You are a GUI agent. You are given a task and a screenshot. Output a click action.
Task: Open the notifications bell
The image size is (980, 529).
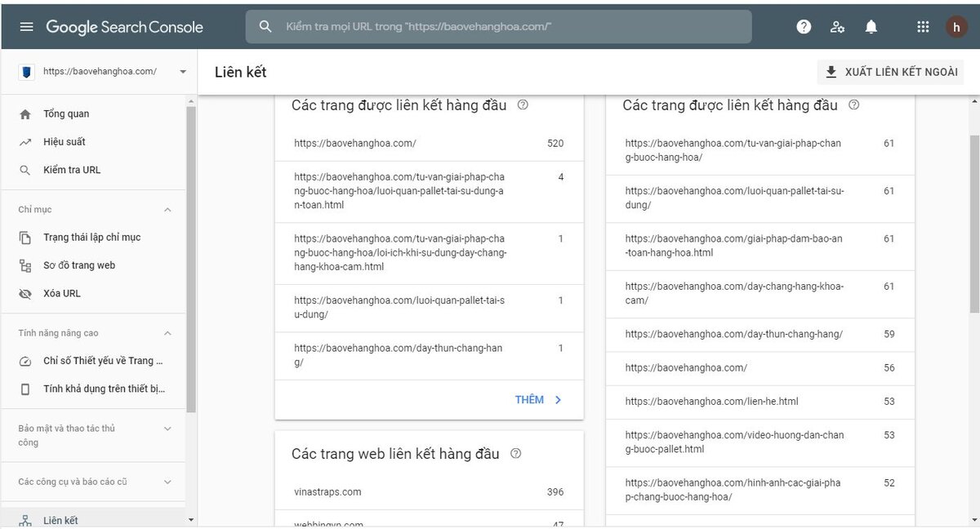[x=871, y=27]
